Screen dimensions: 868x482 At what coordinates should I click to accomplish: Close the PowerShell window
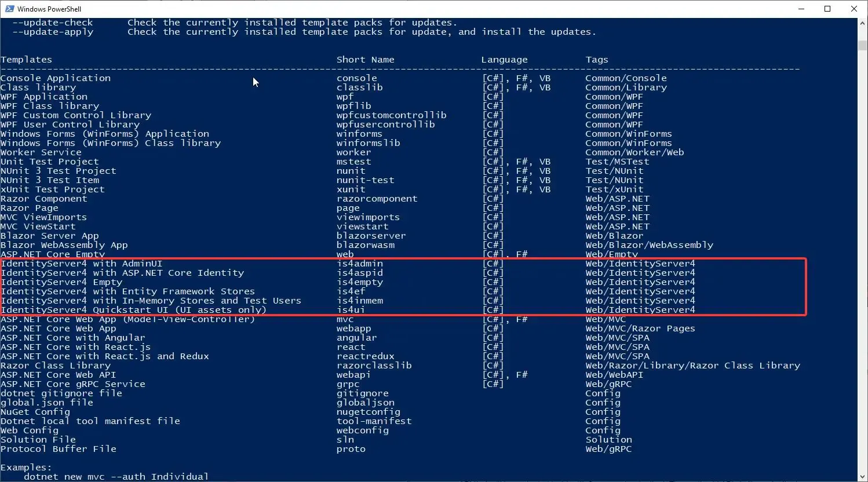pyautogui.click(x=855, y=9)
